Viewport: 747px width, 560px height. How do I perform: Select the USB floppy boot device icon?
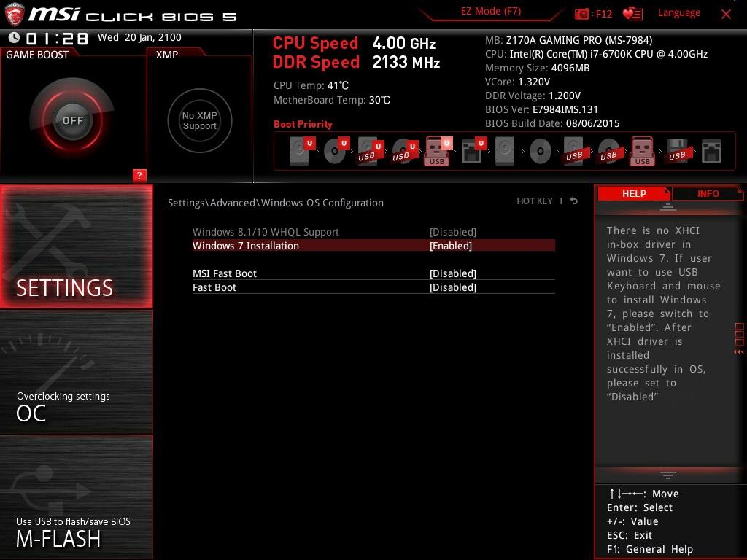click(x=676, y=152)
